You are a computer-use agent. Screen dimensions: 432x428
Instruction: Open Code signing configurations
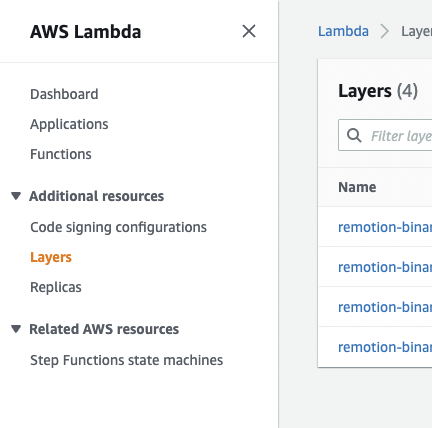point(118,227)
